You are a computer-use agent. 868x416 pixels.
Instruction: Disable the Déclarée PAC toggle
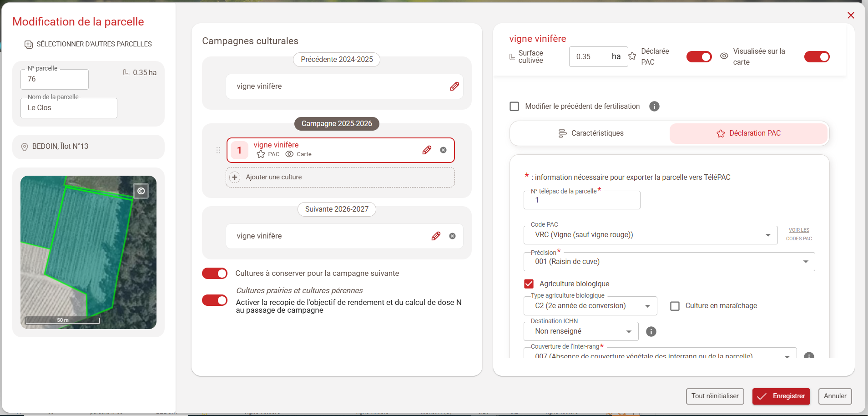tap(699, 57)
